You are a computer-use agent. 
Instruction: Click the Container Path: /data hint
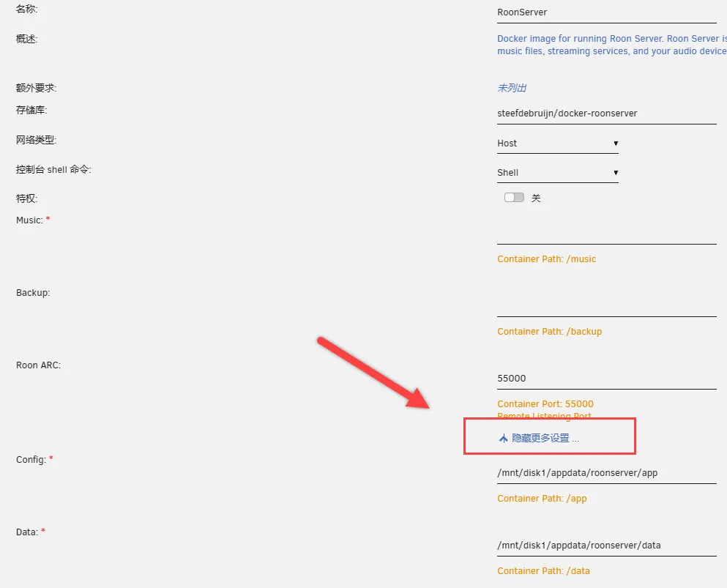click(543, 571)
